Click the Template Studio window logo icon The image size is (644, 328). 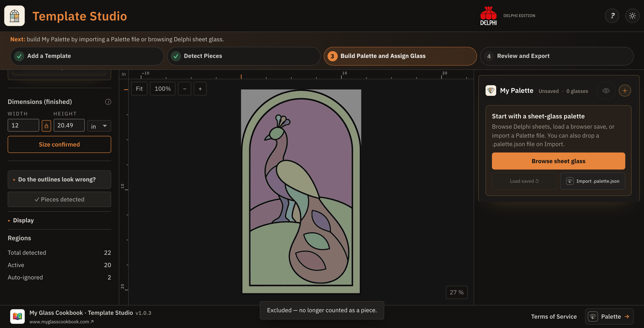[14, 16]
